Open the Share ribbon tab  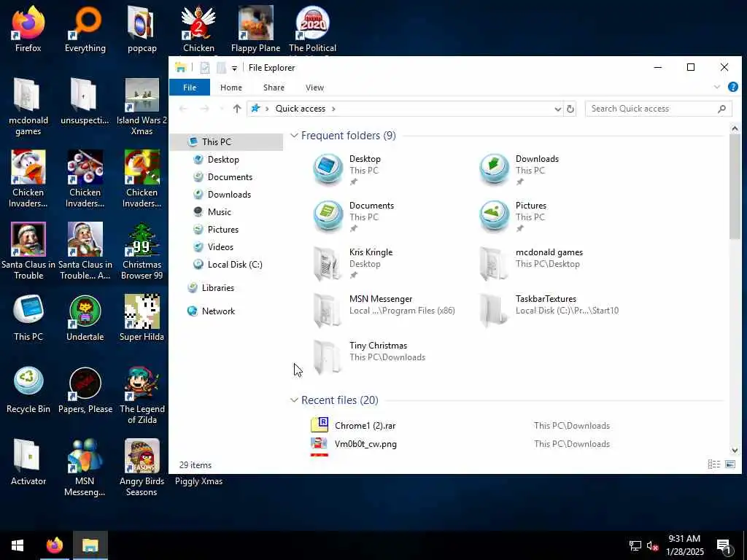tap(274, 87)
